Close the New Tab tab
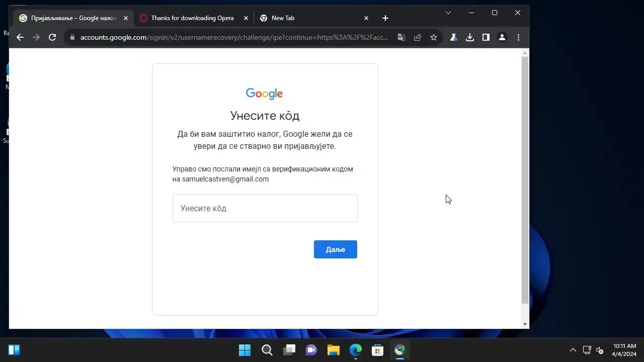Screen dimensions: 644x362 (366, 18)
